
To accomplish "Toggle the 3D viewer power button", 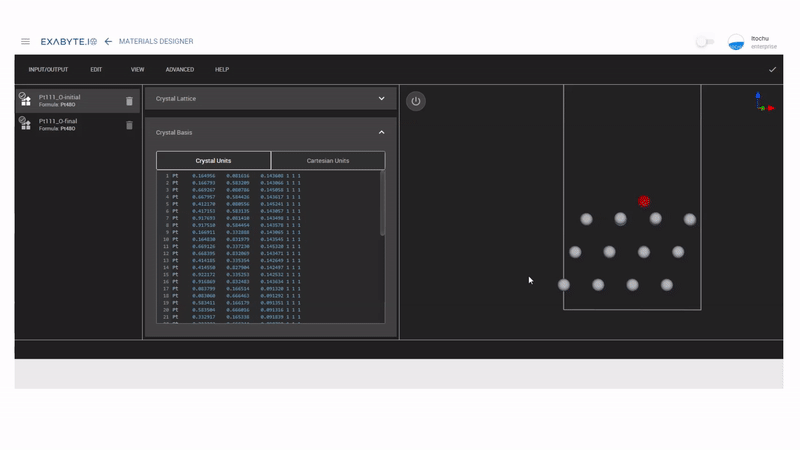I will point(416,101).
